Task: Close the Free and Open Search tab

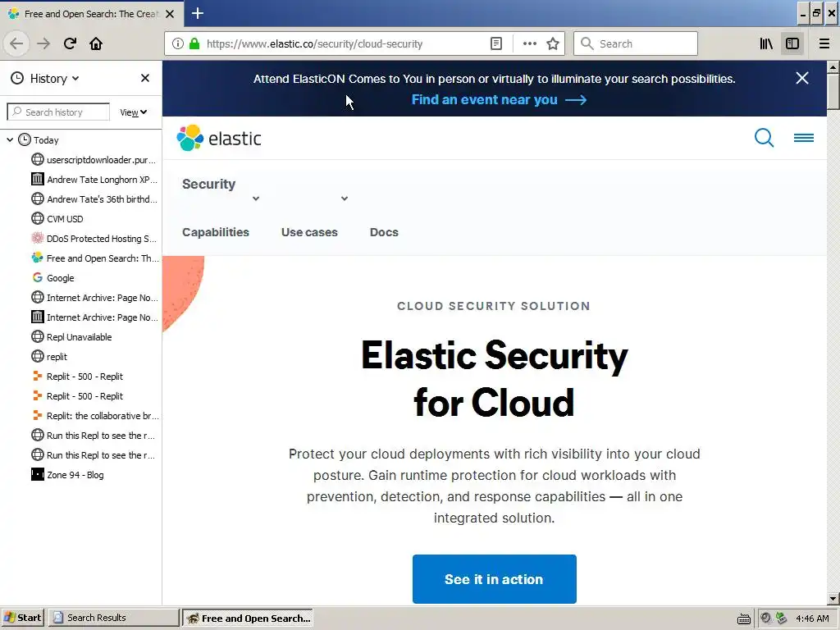Action: tap(170, 14)
